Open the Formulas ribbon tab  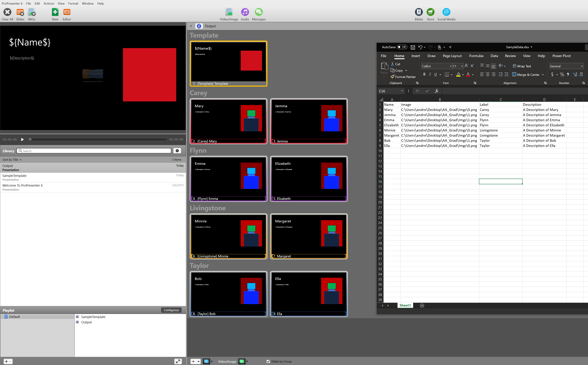tap(476, 56)
